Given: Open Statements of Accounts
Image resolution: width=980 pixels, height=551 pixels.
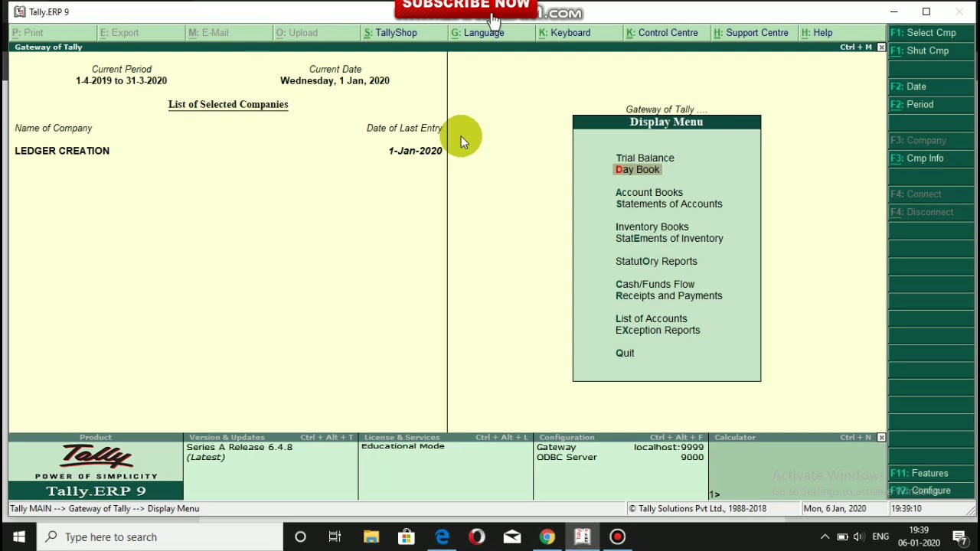Looking at the screenshot, I should pos(668,204).
